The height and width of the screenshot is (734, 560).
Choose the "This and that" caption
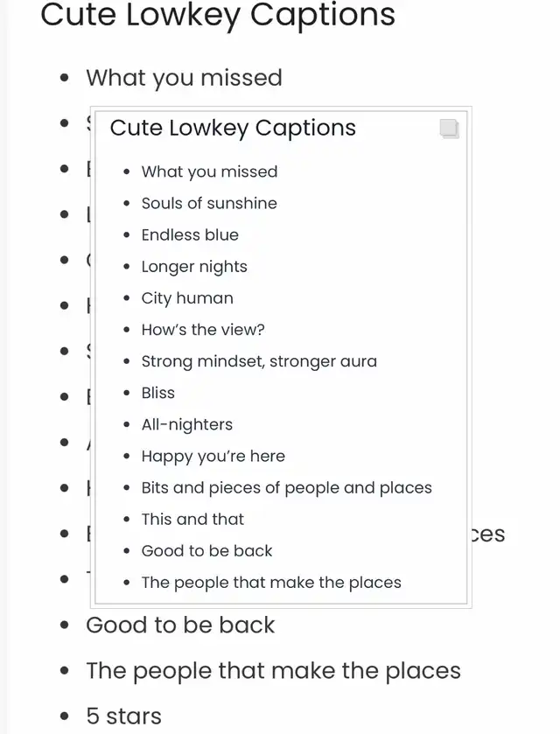coord(192,519)
